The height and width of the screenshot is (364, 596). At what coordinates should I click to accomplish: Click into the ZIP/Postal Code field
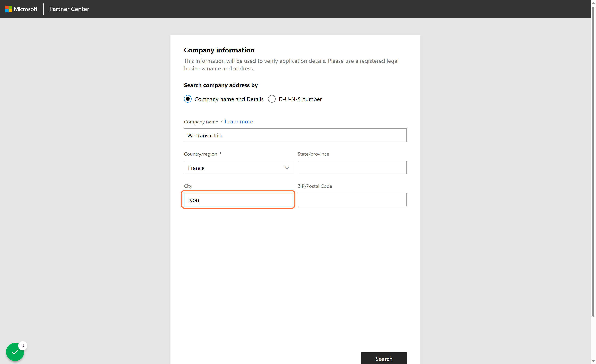pos(352,200)
